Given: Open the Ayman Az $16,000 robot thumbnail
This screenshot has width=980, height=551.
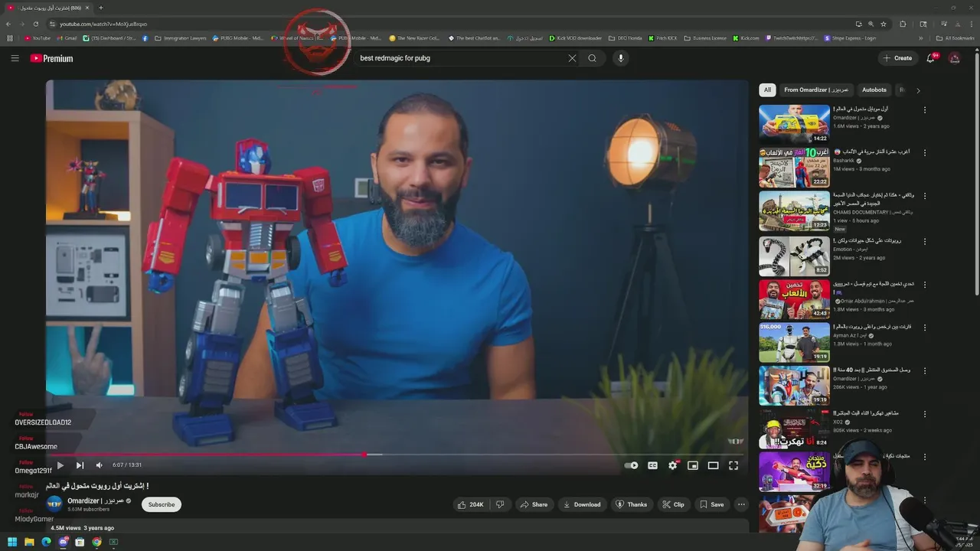Looking at the screenshot, I should coord(794,342).
